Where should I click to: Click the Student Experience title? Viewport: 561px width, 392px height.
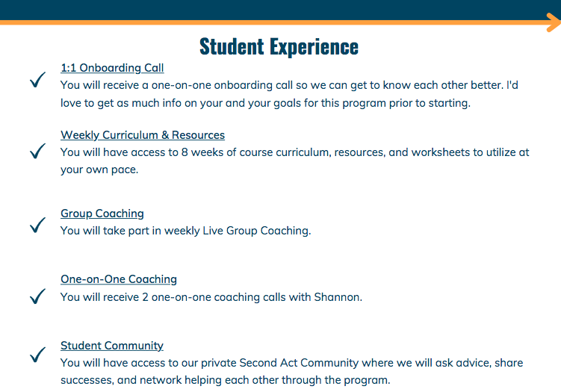279,47
